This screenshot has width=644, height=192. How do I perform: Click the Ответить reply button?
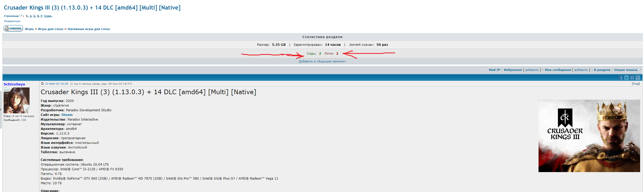(x=13, y=28)
